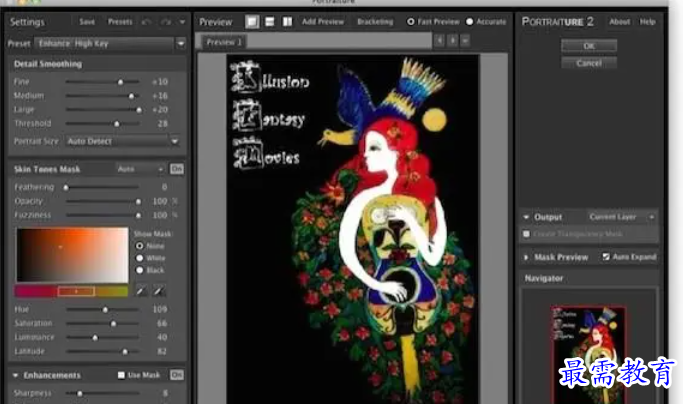Go to next preview tab arrow
683x404 pixels.
click(453, 41)
